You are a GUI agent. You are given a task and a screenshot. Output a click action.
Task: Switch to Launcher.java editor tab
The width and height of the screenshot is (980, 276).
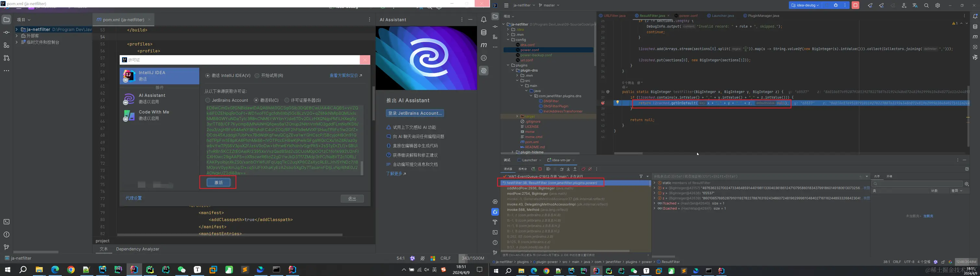coord(720,16)
